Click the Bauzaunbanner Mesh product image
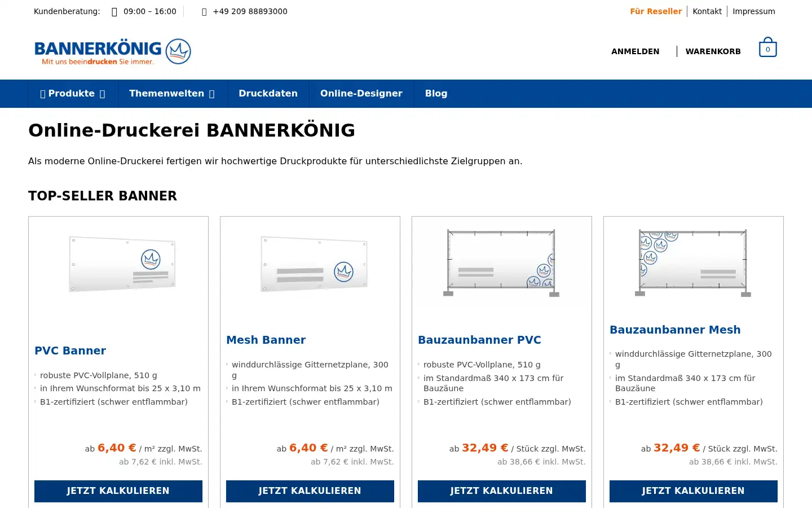 coord(693,262)
